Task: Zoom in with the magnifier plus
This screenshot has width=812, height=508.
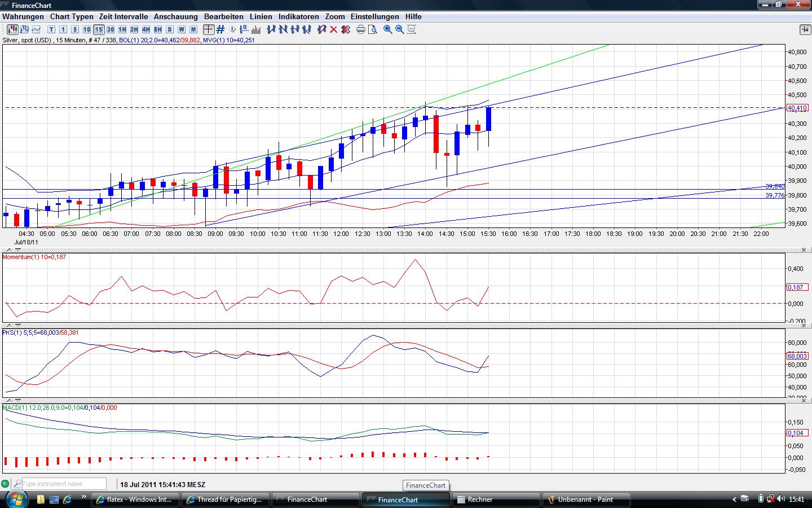Action: [388, 29]
